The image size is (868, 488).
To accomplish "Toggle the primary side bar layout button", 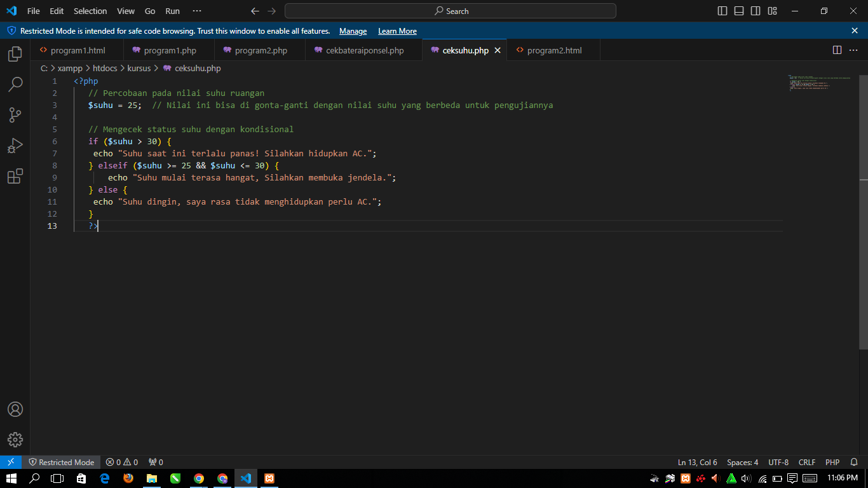I will tap(722, 11).
